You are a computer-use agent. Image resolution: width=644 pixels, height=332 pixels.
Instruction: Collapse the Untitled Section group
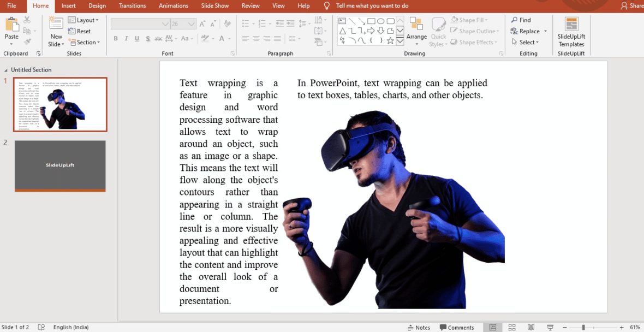[7, 70]
